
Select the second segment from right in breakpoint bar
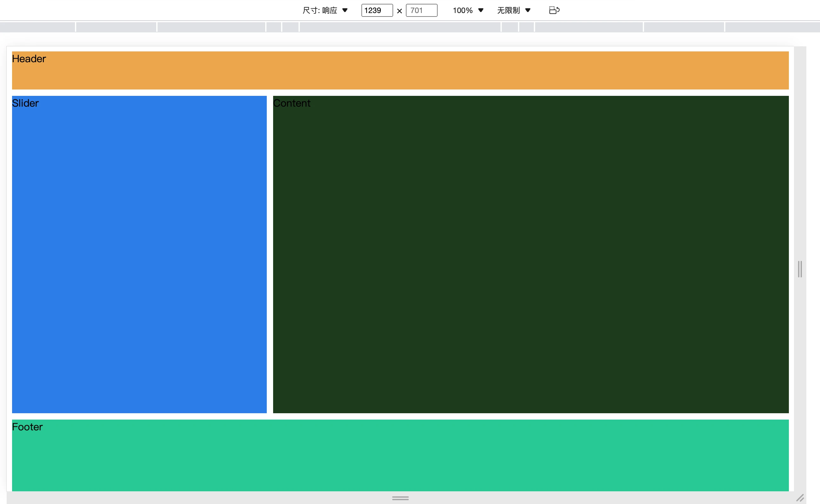click(684, 27)
